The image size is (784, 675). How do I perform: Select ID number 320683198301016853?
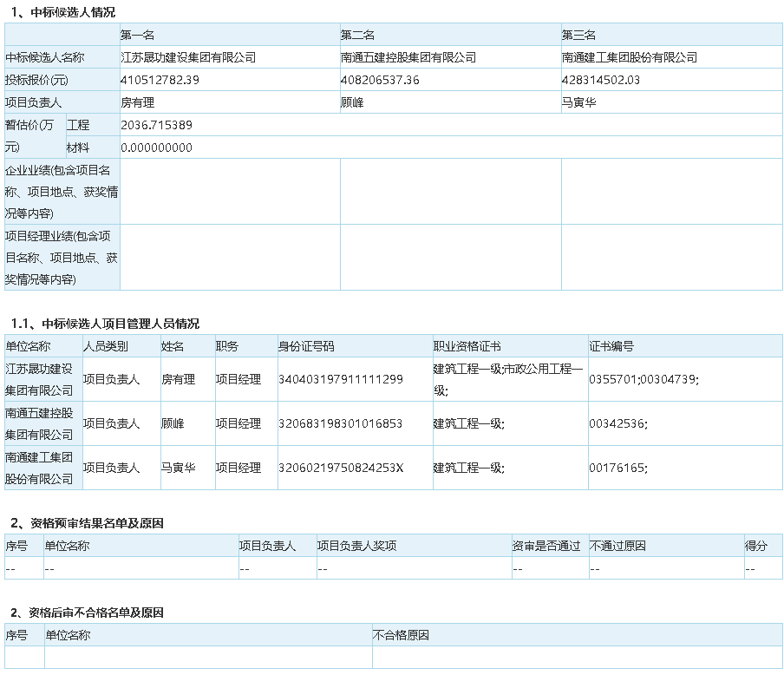click(x=341, y=423)
